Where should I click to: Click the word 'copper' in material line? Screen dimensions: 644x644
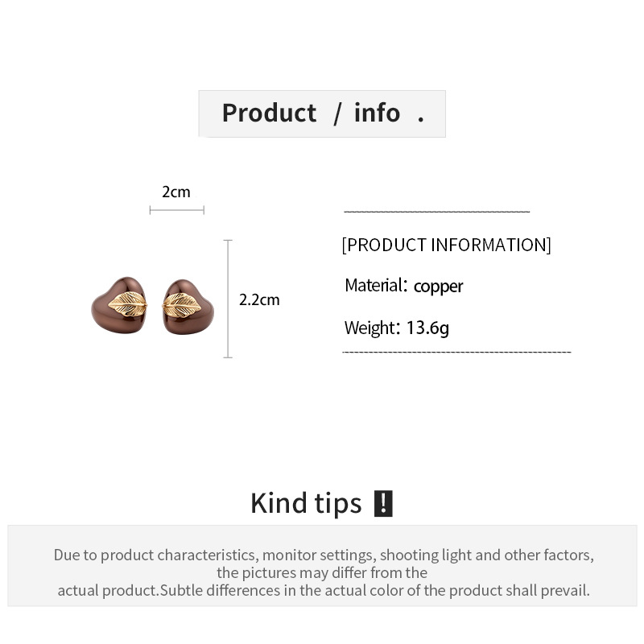(438, 287)
